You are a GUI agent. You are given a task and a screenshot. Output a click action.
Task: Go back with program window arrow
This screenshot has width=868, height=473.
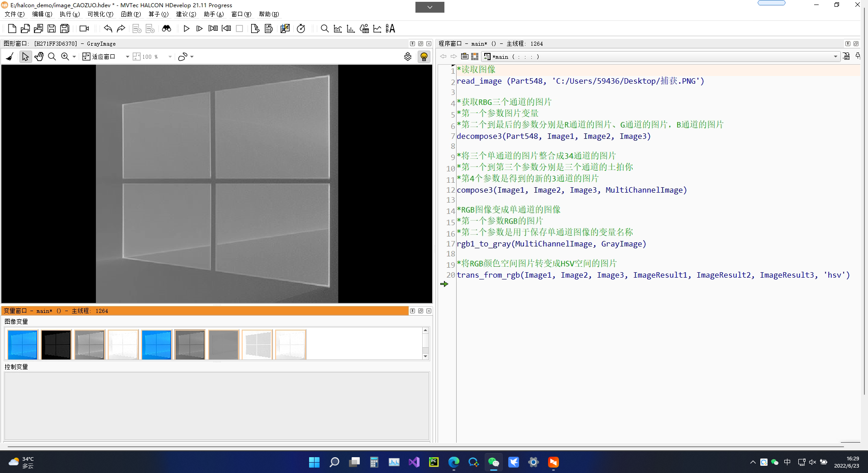tap(444, 57)
